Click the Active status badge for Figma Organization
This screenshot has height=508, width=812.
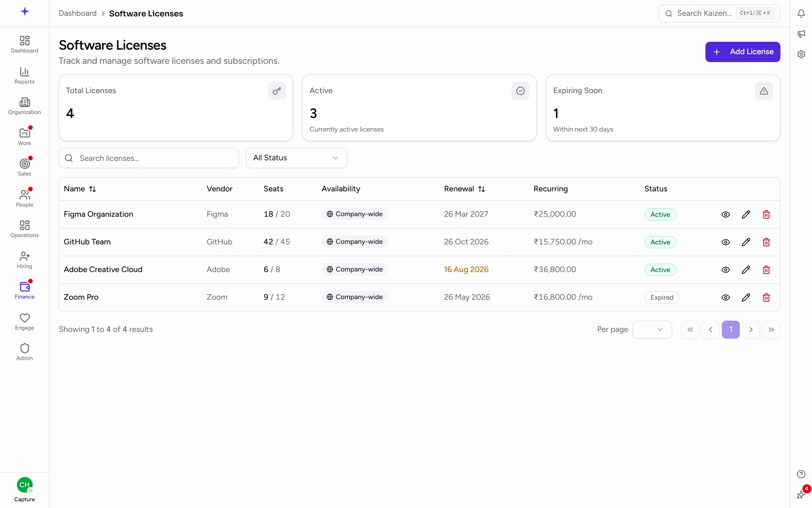[x=660, y=214]
